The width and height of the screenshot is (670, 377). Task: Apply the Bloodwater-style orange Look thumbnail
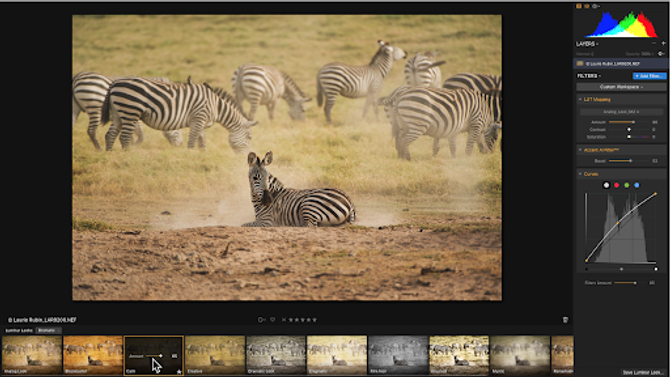pos(93,355)
